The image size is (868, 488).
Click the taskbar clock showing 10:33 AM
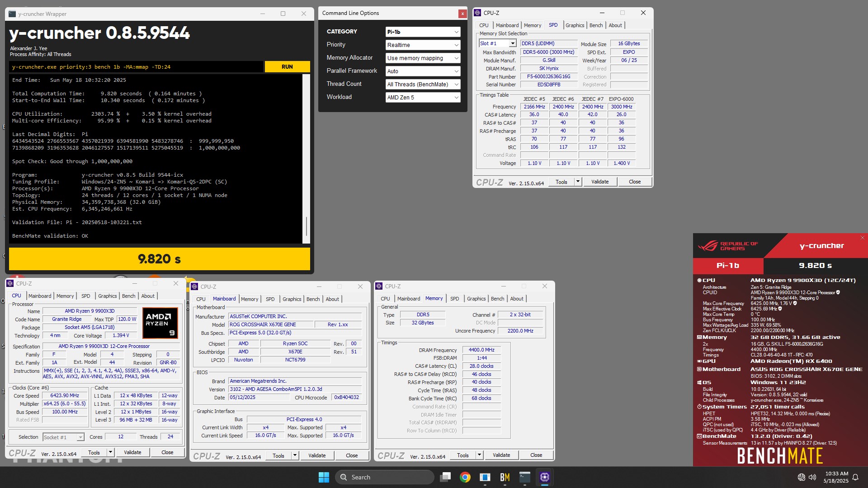pos(836,477)
